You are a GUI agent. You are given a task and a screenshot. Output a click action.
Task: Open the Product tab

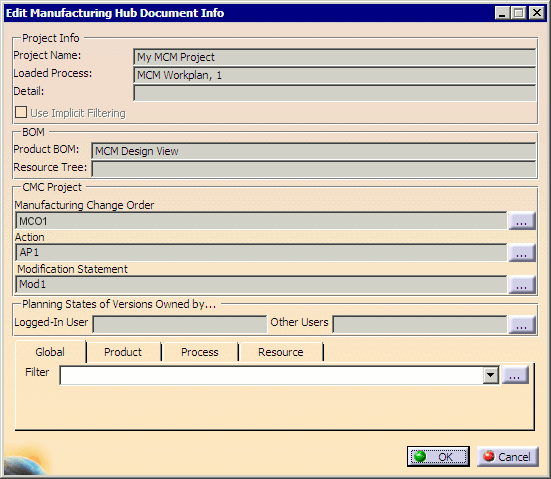click(x=123, y=352)
